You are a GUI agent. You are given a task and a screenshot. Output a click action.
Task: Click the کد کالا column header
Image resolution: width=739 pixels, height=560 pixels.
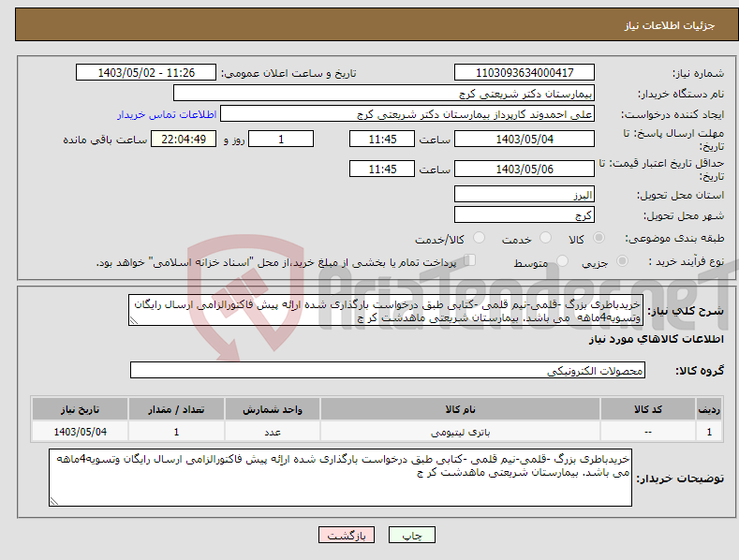coord(648,409)
